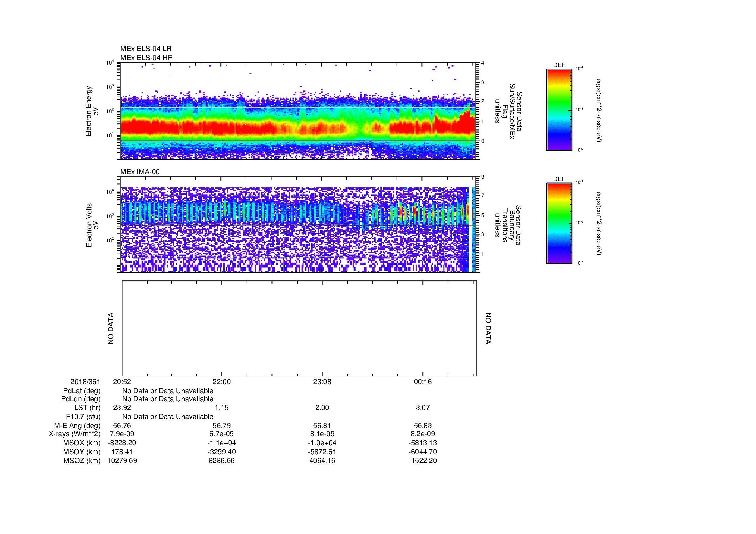
Task: Click the time tick '00:16'
Action: [423, 382]
